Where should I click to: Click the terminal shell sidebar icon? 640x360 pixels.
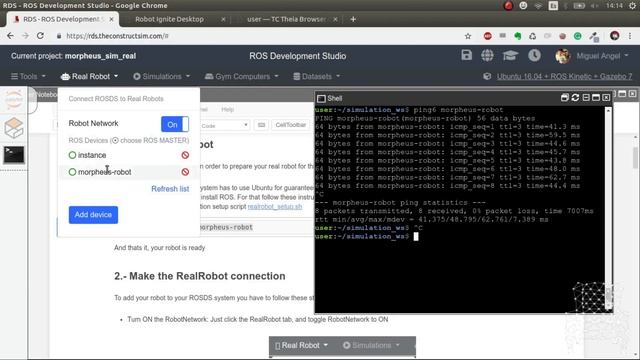[14, 155]
